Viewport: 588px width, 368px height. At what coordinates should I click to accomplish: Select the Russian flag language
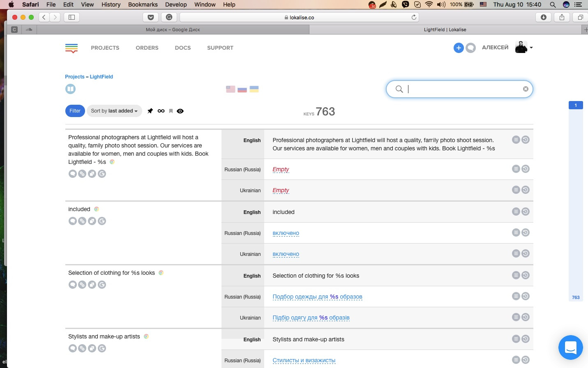coord(242,89)
